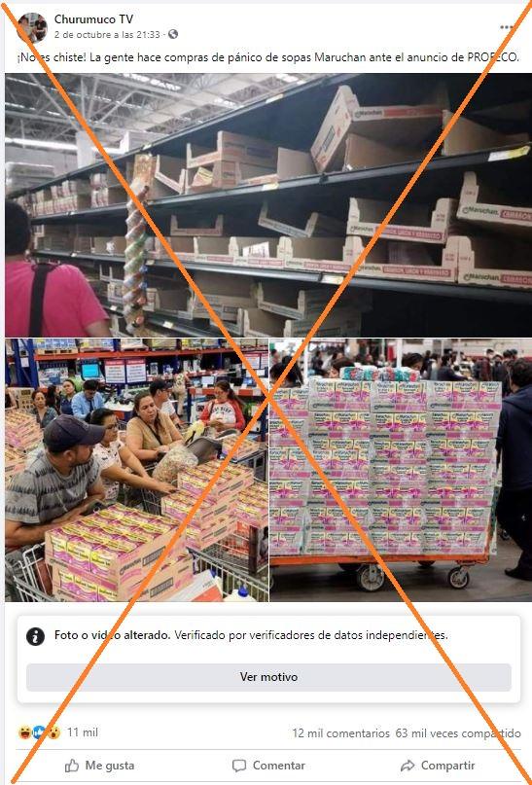Screen dimensions: 532x785
Task: Click the wow reaction emoji
Action: pyautogui.click(x=53, y=732)
